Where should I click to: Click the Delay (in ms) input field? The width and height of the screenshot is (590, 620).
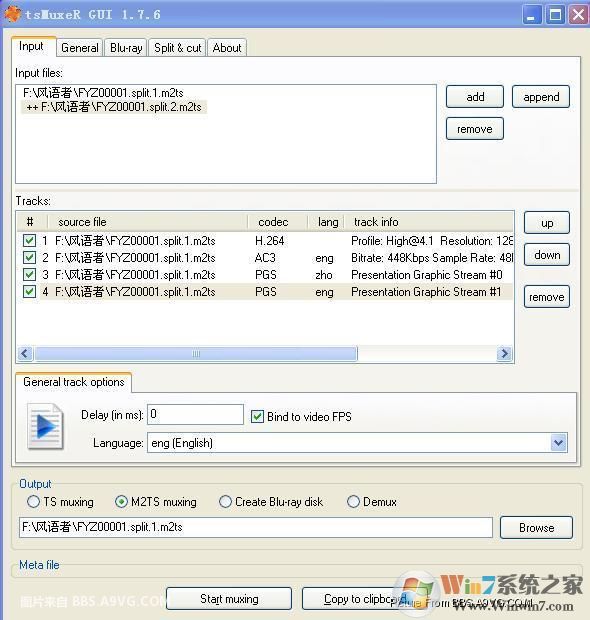pyautogui.click(x=195, y=414)
